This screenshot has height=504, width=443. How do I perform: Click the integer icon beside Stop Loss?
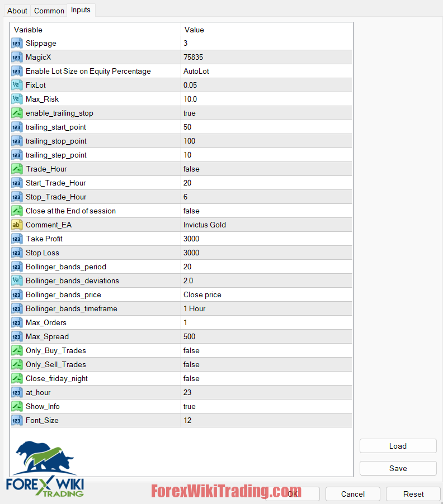click(x=17, y=253)
